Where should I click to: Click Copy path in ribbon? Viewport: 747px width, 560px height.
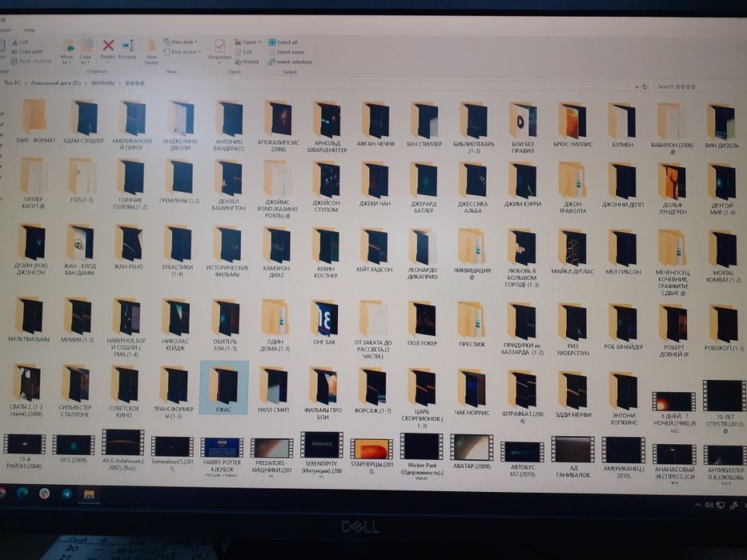27,51
